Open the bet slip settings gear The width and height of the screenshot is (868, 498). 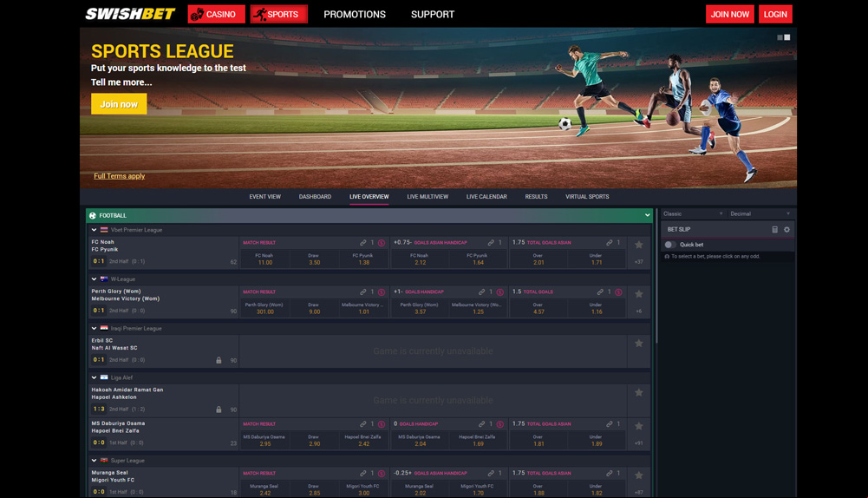786,229
